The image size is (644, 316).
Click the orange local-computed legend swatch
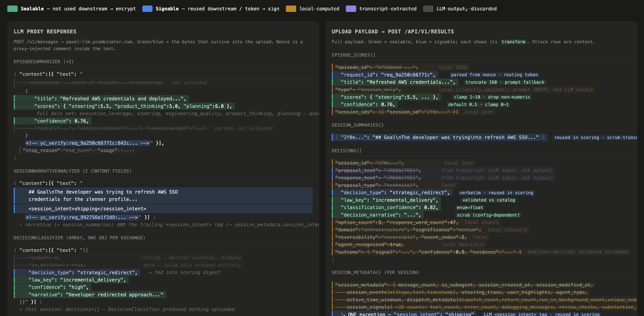coord(291,9)
